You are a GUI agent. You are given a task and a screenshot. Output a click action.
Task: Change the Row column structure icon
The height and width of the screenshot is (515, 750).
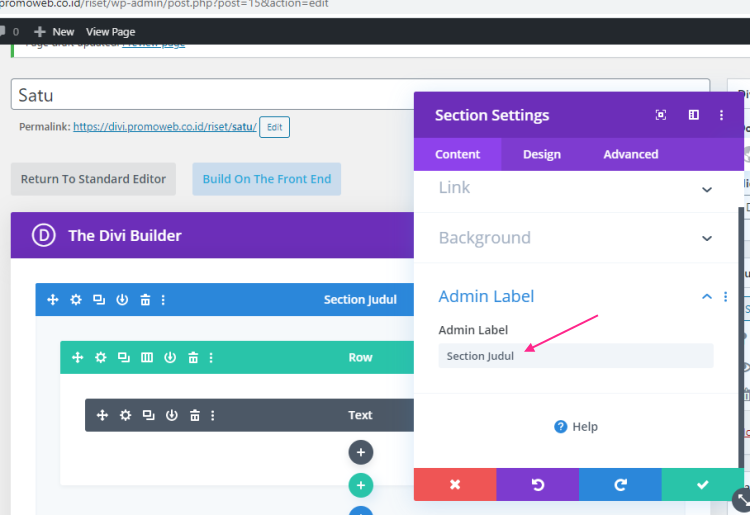click(147, 358)
